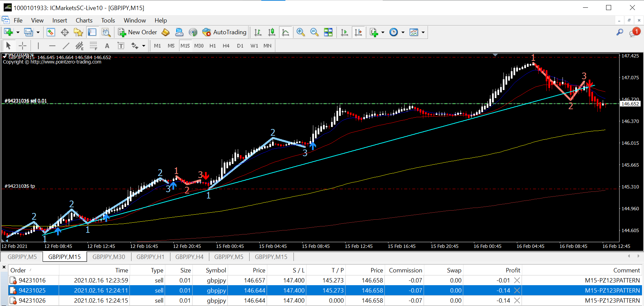The image size is (644, 306).
Task: Expand the Profiles dropdown arrow
Action: [x=38, y=32]
